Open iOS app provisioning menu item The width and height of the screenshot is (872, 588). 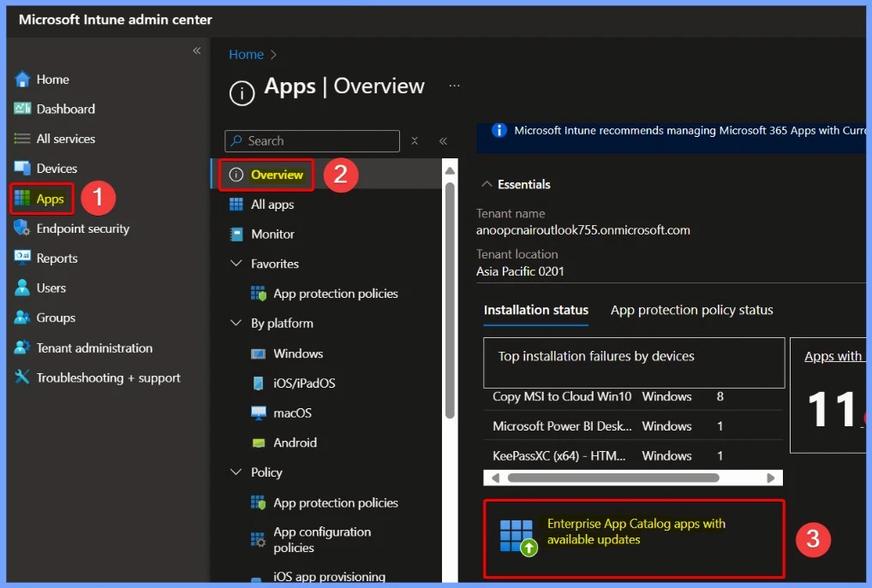pyautogui.click(x=329, y=576)
